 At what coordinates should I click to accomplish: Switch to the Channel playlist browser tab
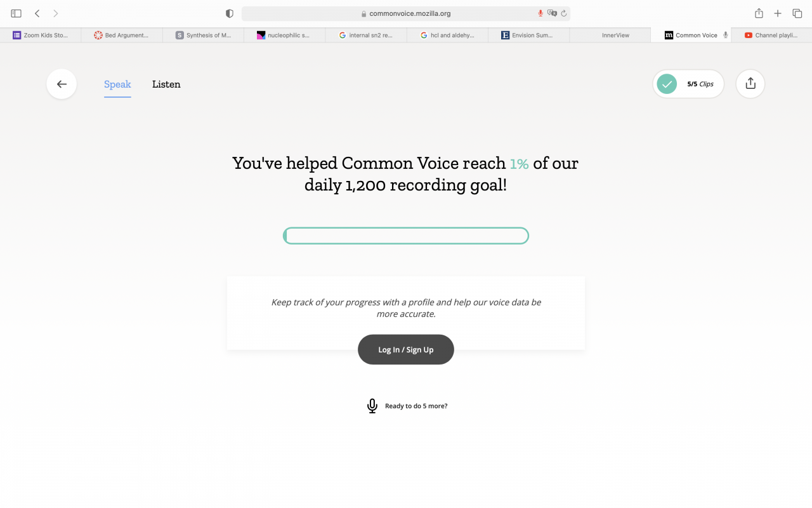point(771,36)
